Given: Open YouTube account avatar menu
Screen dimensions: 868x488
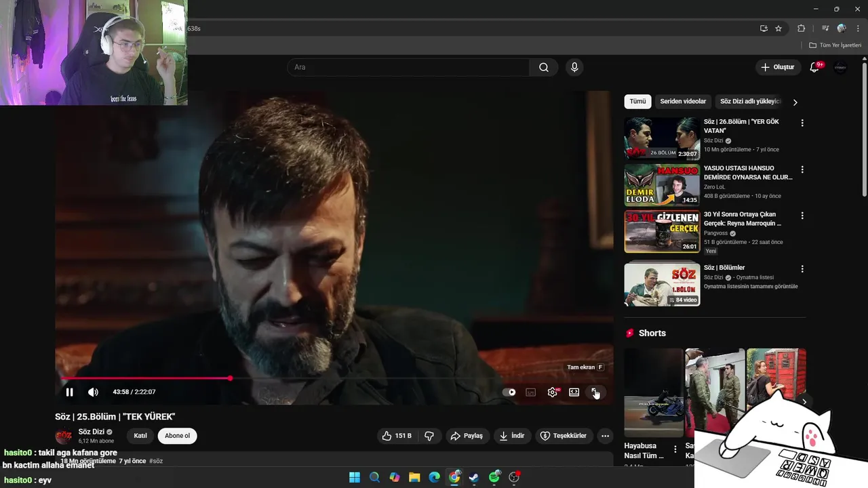Looking at the screenshot, I should (841, 67).
